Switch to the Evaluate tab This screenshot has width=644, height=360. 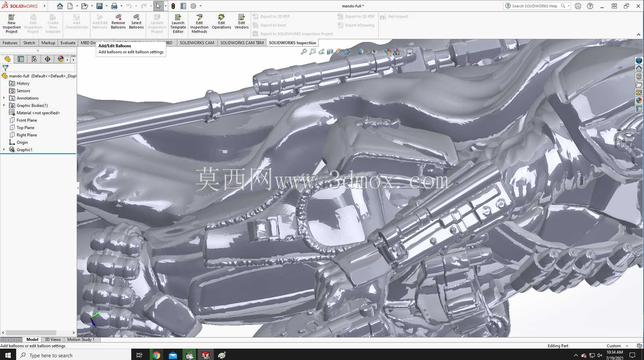point(68,43)
